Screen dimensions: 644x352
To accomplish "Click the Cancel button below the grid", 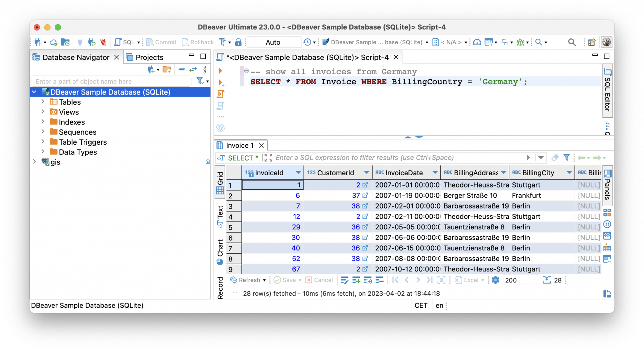I will click(319, 280).
